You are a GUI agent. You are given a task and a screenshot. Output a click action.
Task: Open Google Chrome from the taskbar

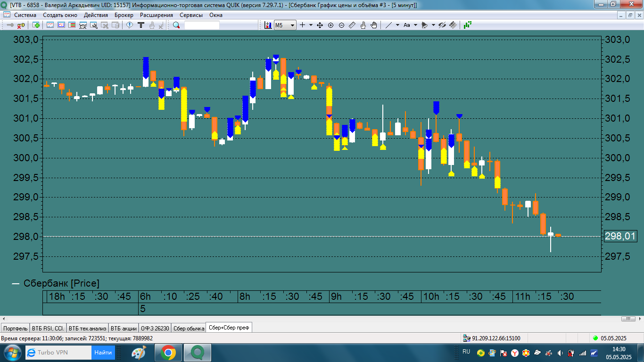(168, 352)
